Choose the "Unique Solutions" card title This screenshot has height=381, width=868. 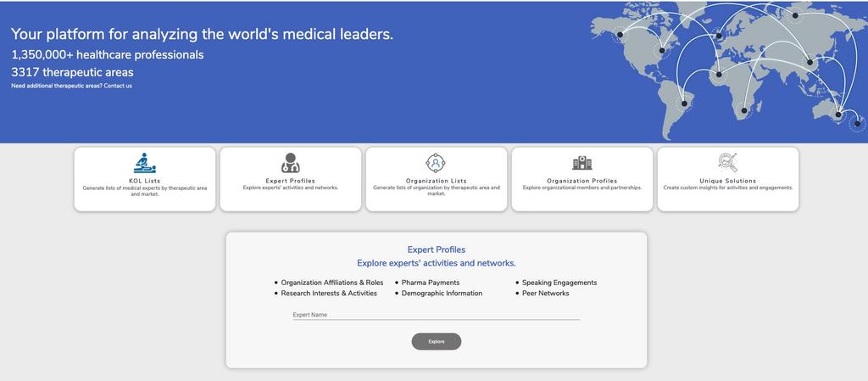click(727, 181)
